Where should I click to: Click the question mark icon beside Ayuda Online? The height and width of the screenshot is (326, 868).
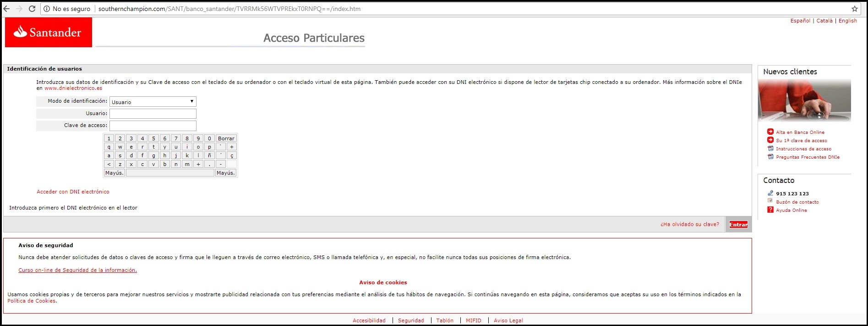[x=770, y=210]
